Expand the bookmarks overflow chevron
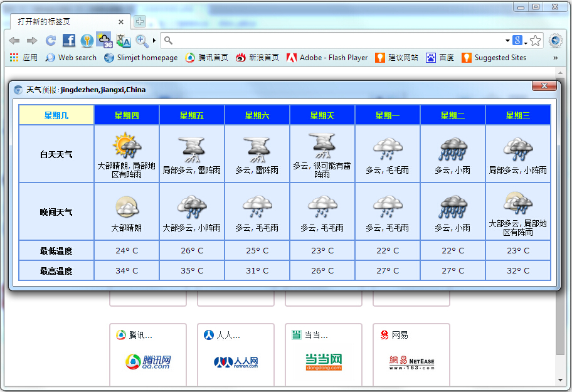This screenshot has width=572, height=392. coord(556,57)
